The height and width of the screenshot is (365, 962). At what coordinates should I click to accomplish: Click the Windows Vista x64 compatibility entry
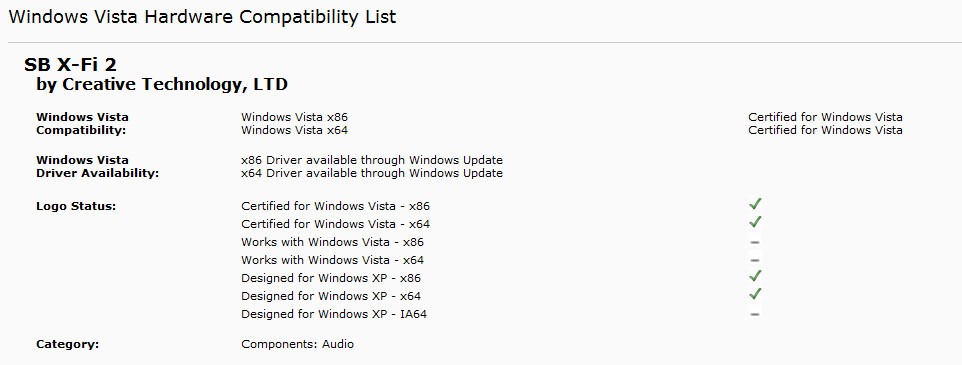[x=294, y=130]
